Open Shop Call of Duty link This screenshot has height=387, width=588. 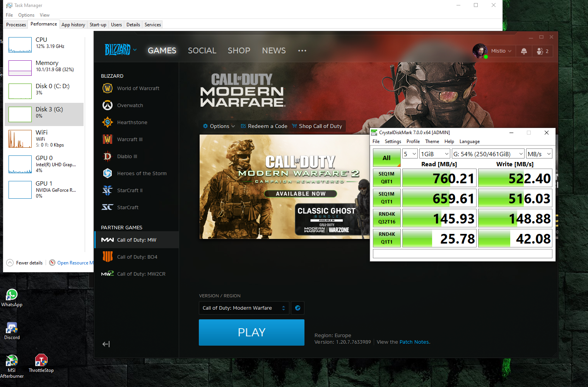[x=317, y=126]
